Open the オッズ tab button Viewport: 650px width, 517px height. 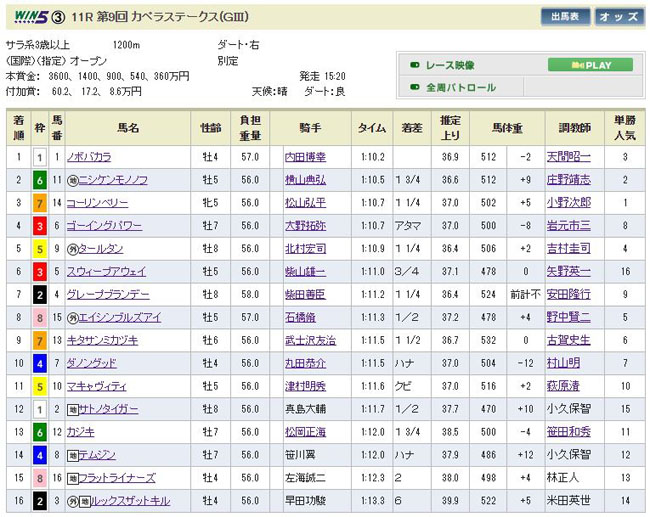620,16
